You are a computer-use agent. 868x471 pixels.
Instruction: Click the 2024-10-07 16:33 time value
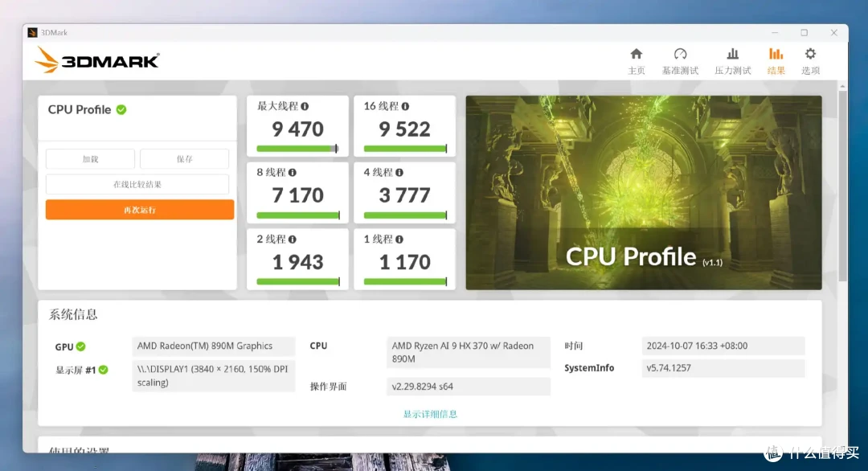click(x=723, y=346)
